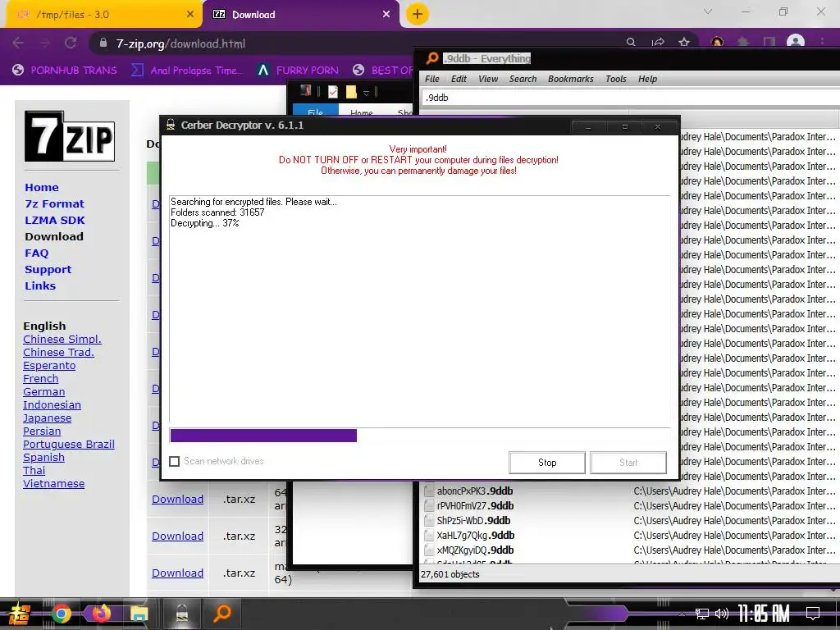Image resolution: width=840 pixels, height=630 pixels.
Task: Click the browser Forward arrow
Action: [x=44, y=43]
